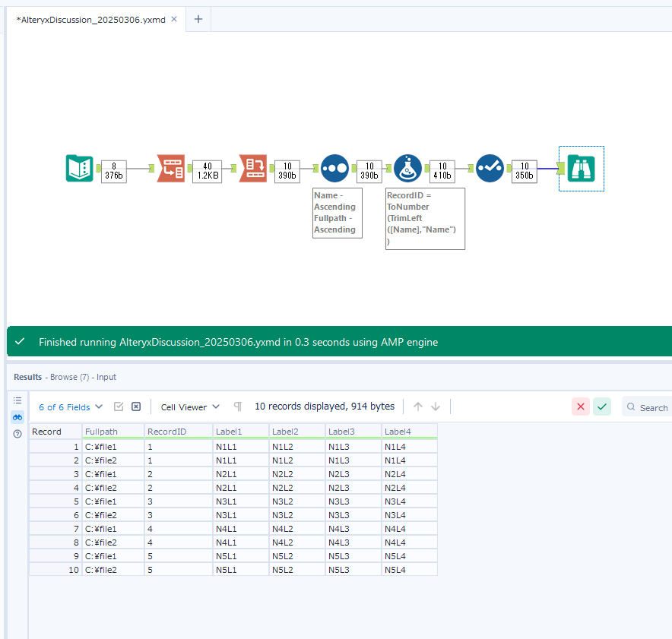Select the Browse tool with binoculars
This screenshot has width=672, height=639.
pyautogui.click(x=582, y=169)
